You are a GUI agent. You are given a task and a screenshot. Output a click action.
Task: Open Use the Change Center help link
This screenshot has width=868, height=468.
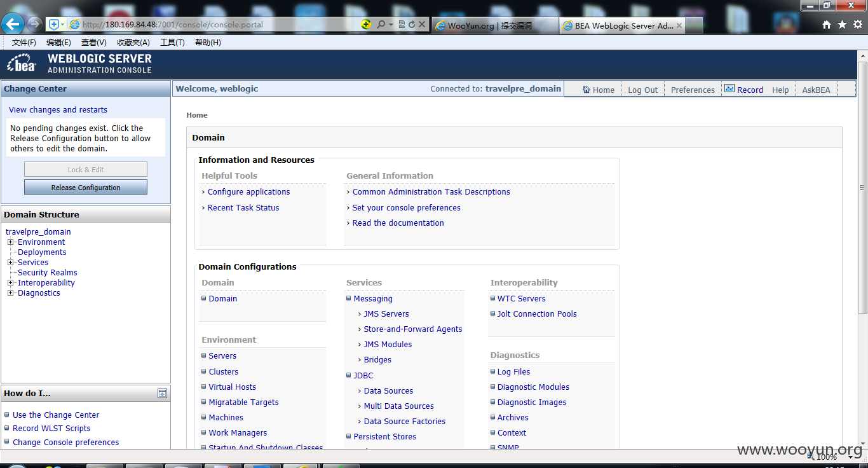(56, 415)
